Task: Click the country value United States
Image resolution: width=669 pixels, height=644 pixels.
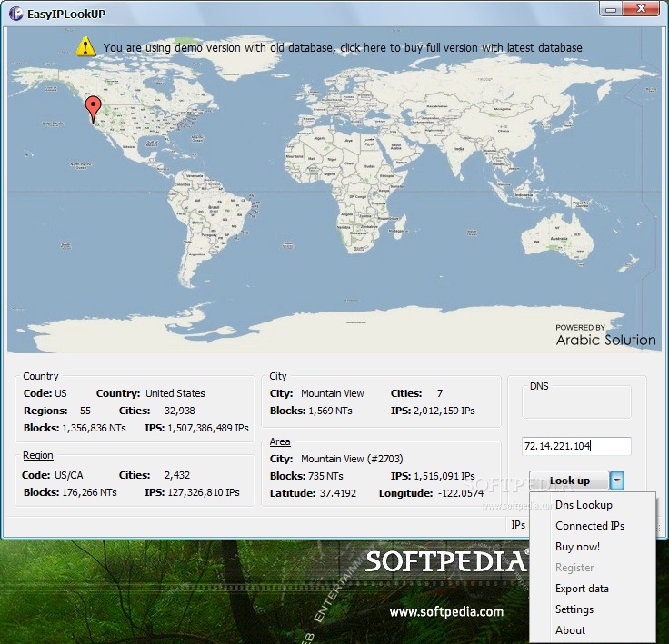Action: click(x=175, y=393)
